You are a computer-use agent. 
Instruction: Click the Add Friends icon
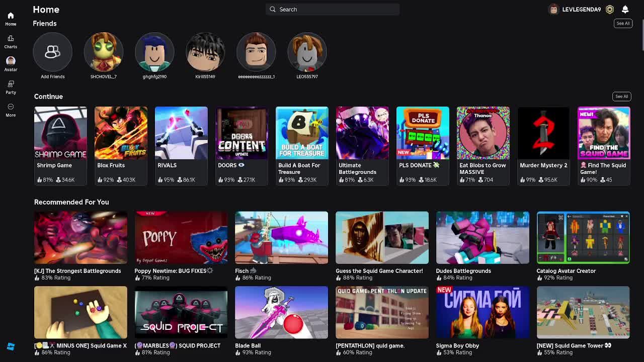pyautogui.click(x=52, y=52)
